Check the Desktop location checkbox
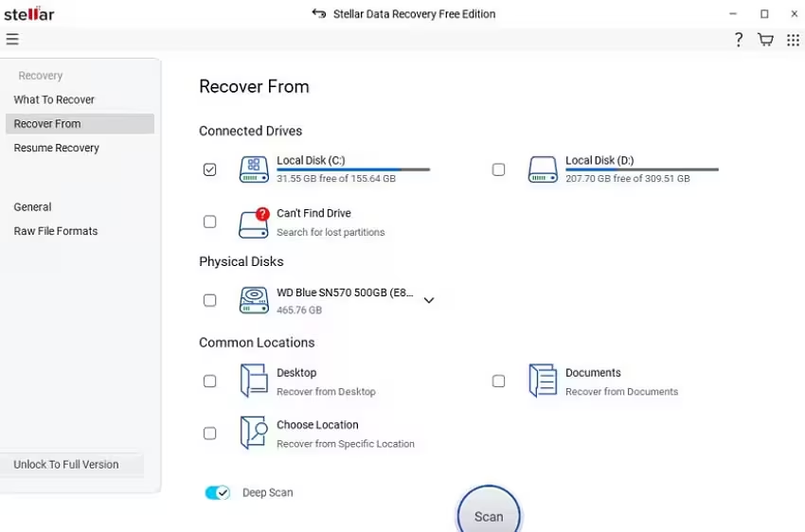 209,381
